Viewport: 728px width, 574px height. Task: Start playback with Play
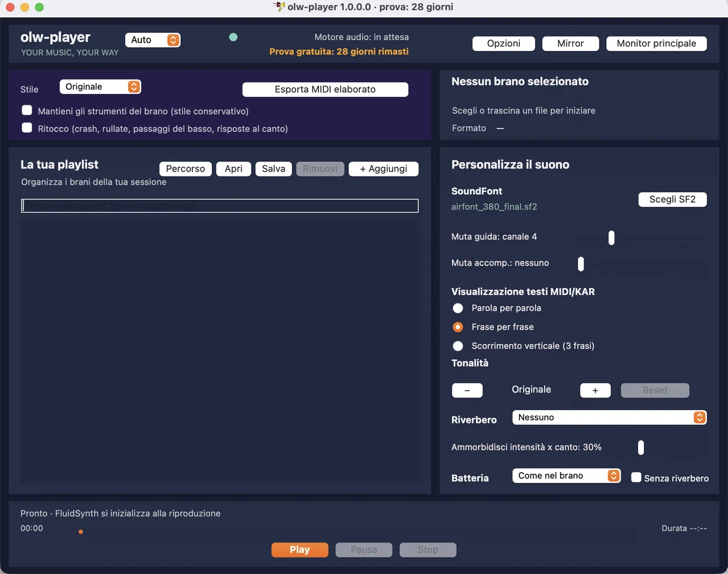coord(300,550)
